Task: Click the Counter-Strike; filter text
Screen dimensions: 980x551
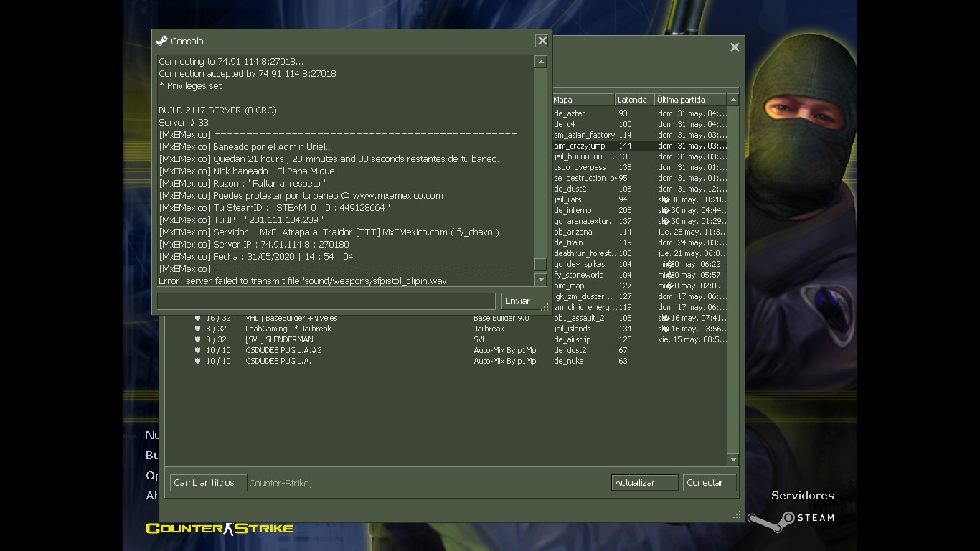Action: (281, 483)
